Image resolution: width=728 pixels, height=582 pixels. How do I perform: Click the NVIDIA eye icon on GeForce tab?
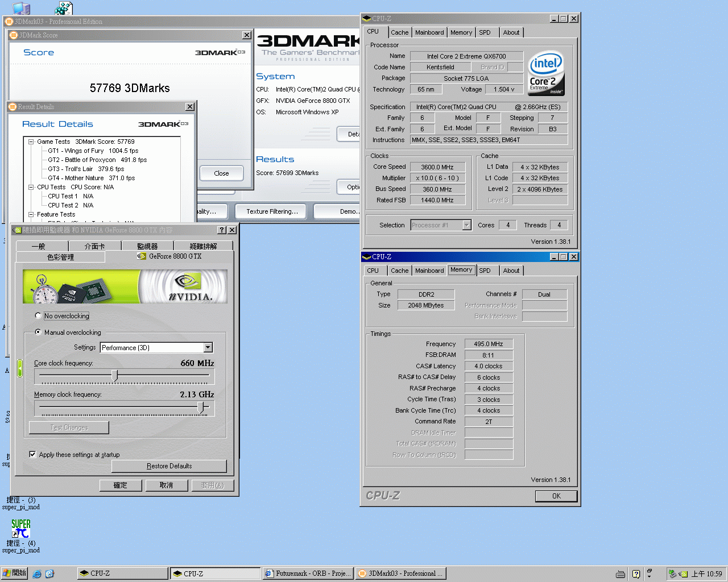coord(142,256)
